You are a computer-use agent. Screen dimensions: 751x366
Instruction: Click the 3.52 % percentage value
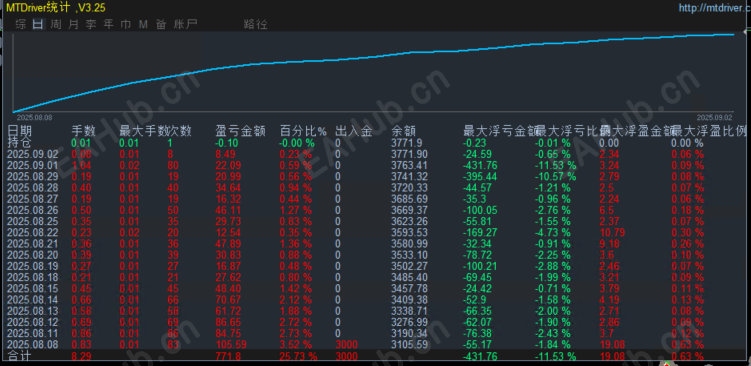296,344
